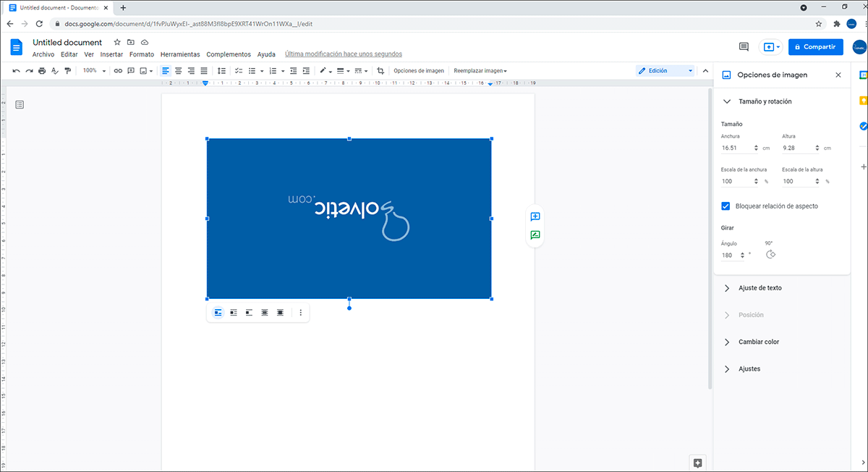Click Opciones de imagen toolbar button
The height and width of the screenshot is (472, 868).
[x=419, y=71]
